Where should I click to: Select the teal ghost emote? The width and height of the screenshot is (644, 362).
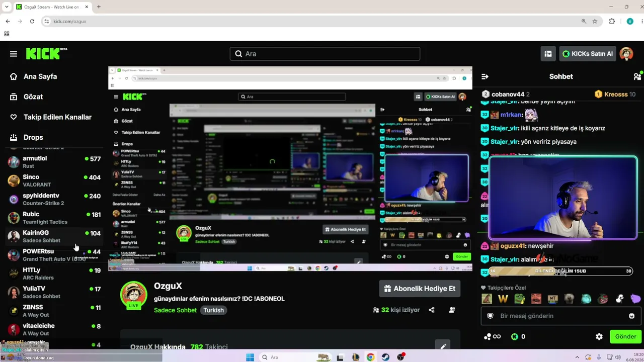(x=586, y=299)
